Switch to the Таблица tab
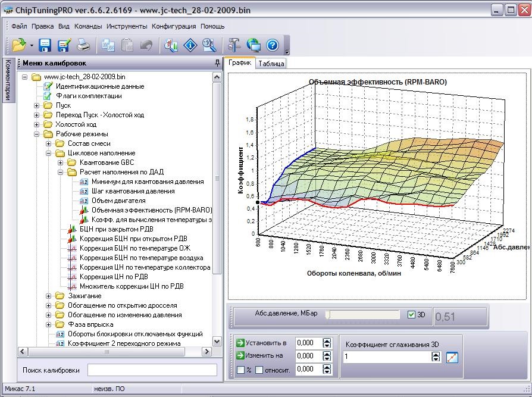This screenshot has height=397, width=532. [x=271, y=64]
